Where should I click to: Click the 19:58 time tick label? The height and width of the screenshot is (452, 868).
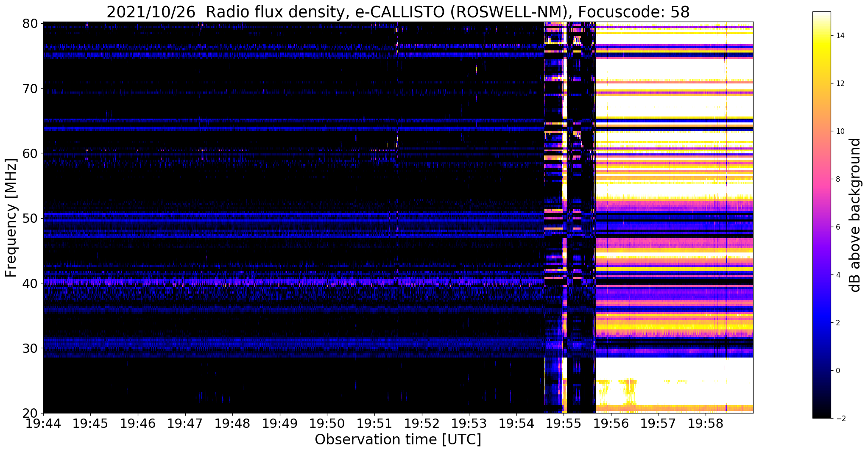tap(706, 424)
